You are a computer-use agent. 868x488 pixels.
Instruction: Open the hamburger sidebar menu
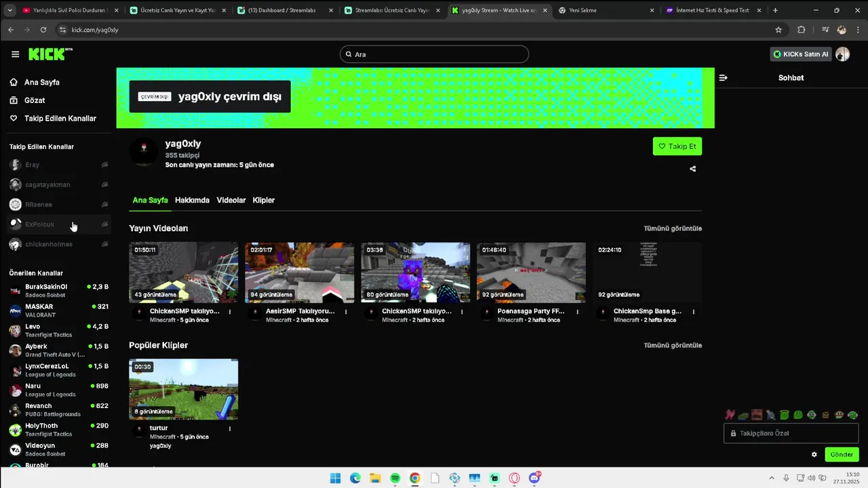coord(15,54)
